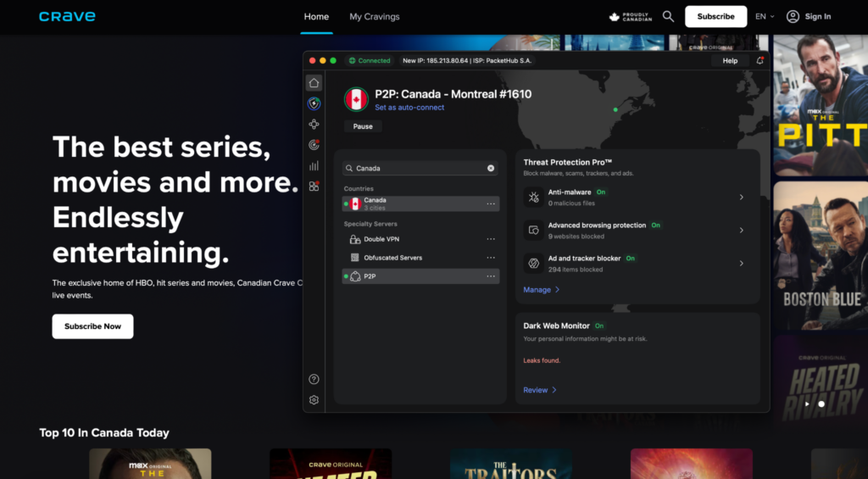Viewport: 868px width, 479px height.
Task: Open the statistics bars icon in sidebar
Action: pyautogui.click(x=314, y=165)
